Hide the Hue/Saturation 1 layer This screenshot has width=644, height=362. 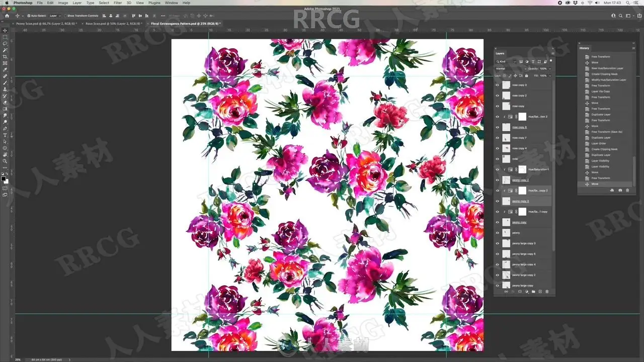pos(497,169)
